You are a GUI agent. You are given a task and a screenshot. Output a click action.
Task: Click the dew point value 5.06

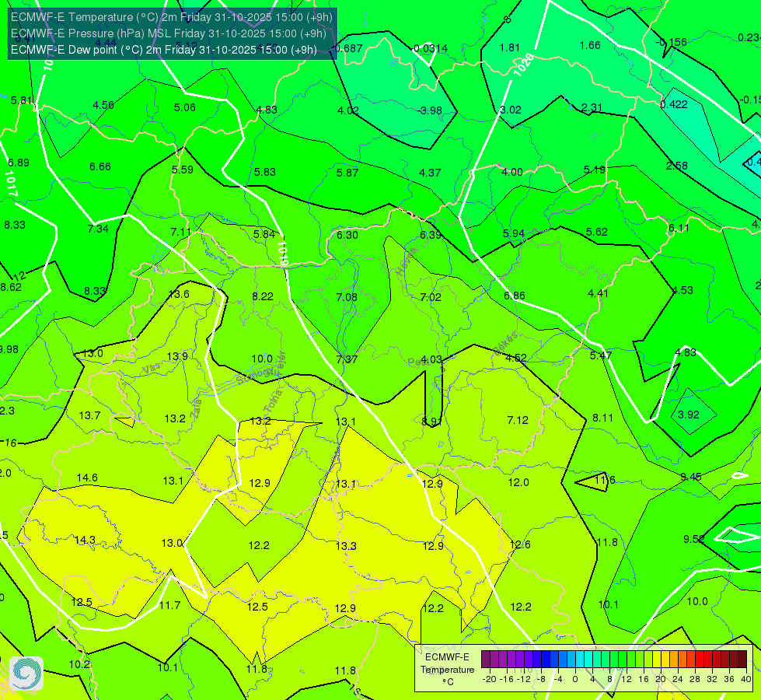tap(185, 107)
